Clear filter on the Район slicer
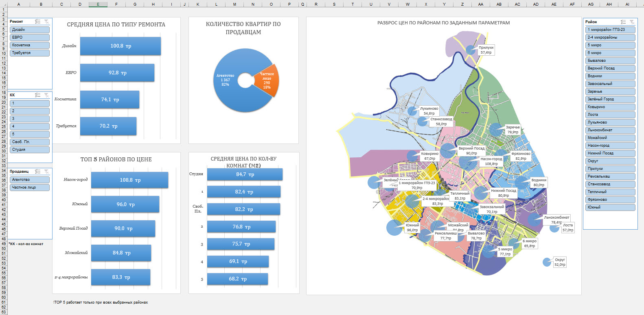Image resolution: width=644 pixels, height=315 pixels. pyautogui.click(x=632, y=22)
